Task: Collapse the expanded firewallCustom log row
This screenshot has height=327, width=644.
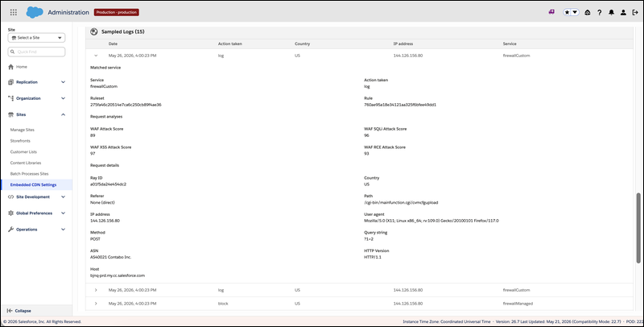Action: coord(96,56)
